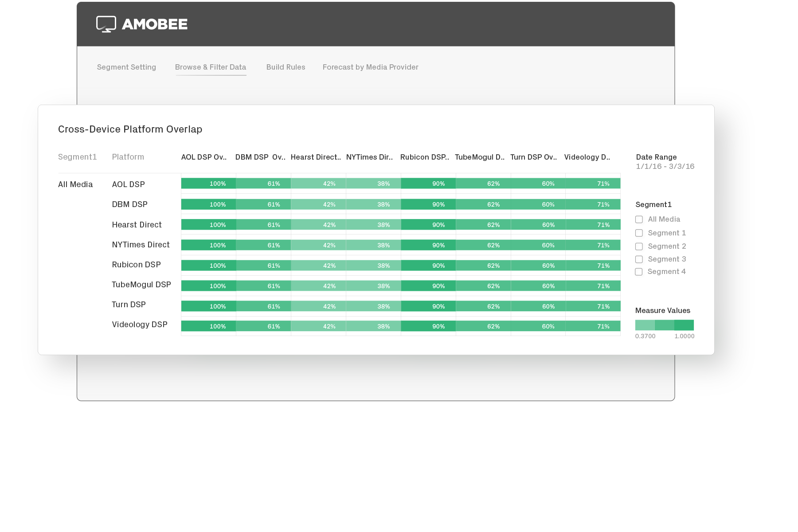This screenshot has width=798, height=532.
Task: Click the 62% cell in TubeMogul DSP row
Action: [x=483, y=286]
